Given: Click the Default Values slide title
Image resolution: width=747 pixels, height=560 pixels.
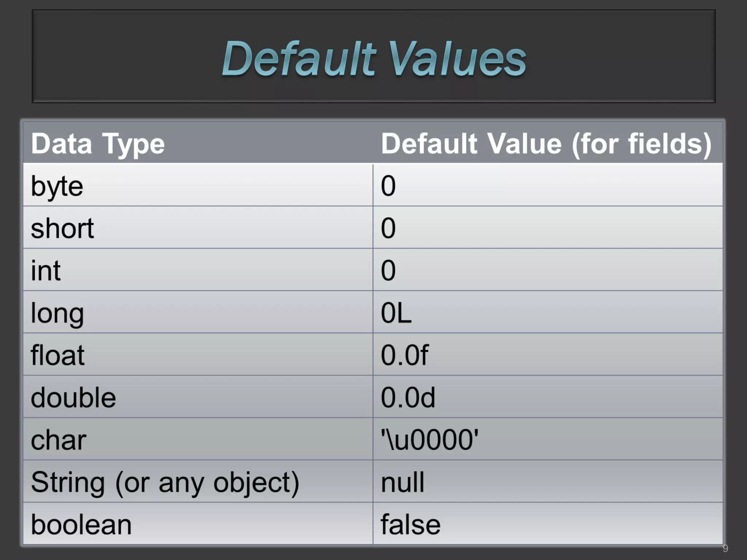Looking at the screenshot, I should 373,58.
